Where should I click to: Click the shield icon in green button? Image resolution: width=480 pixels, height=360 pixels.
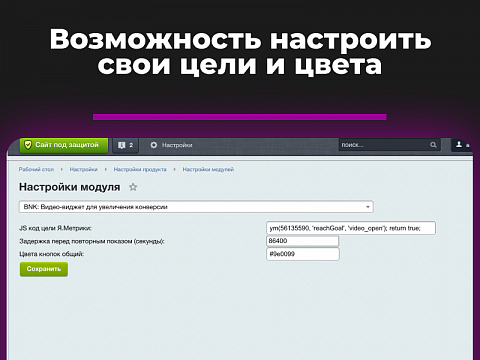28,145
